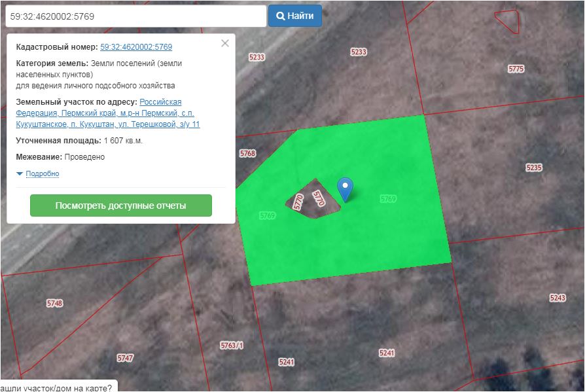The width and height of the screenshot is (585, 392).
Task: Open the parcel address link
Action: [107, 113]
